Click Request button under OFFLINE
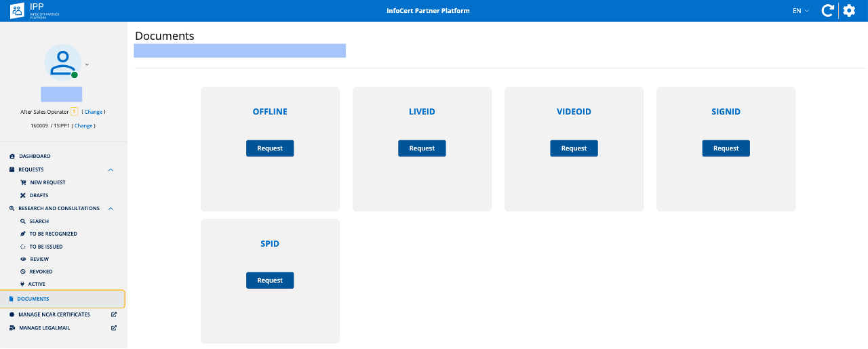The width and height of the screenshot is (868, 349). tap(270, 148)
